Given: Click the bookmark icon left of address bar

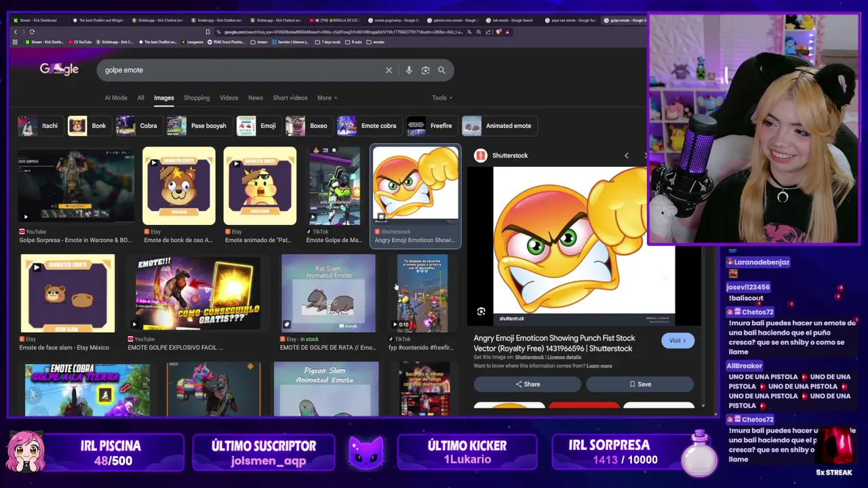Looking at the screenshot, I should tap(208, 32).
